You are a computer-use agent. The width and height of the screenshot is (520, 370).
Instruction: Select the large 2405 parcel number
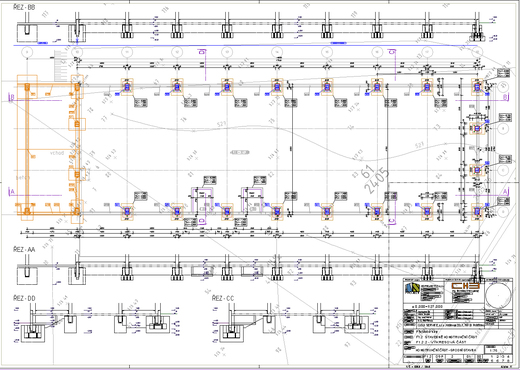(377, 181)
